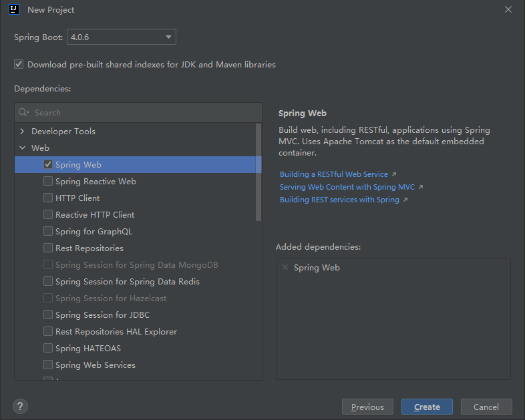Check the Reactive HTTP Client checkbox
This screenshot has height=420, width=525.
48,214
